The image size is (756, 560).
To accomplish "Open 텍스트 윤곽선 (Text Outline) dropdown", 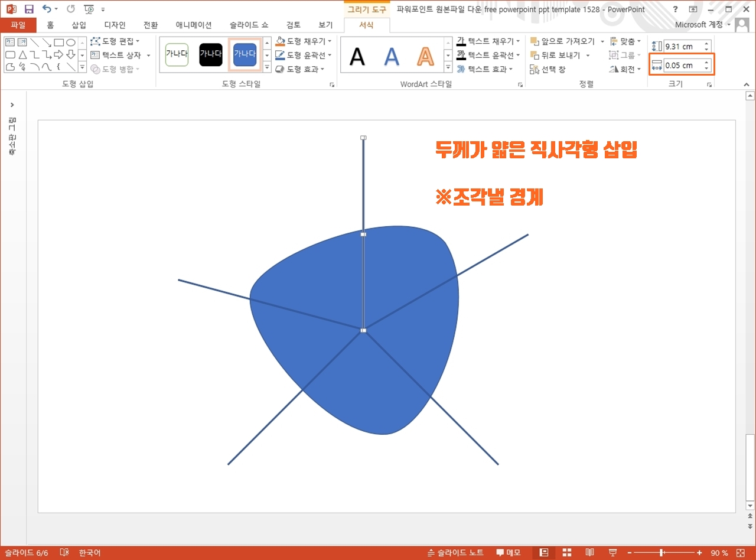I will [x=488, y=55].
